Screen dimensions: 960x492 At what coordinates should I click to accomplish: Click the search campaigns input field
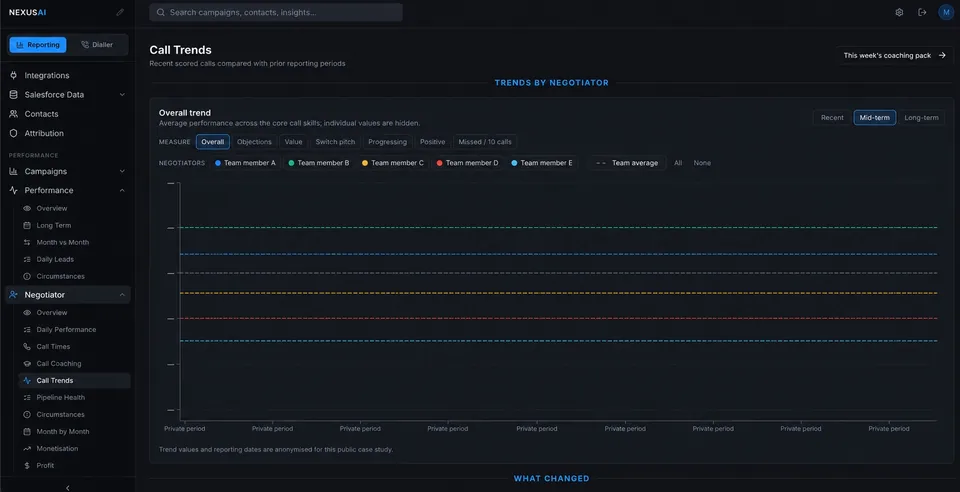276,12
